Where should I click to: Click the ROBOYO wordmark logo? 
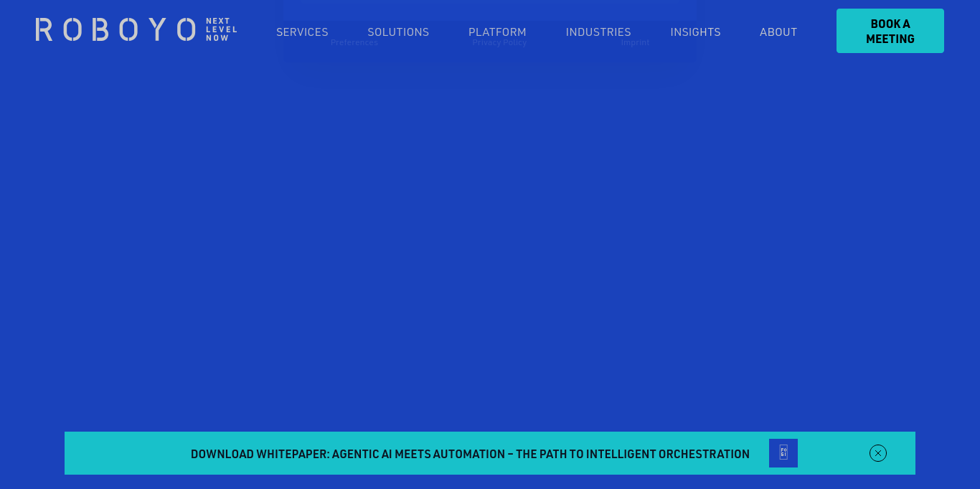pos(115,30)
